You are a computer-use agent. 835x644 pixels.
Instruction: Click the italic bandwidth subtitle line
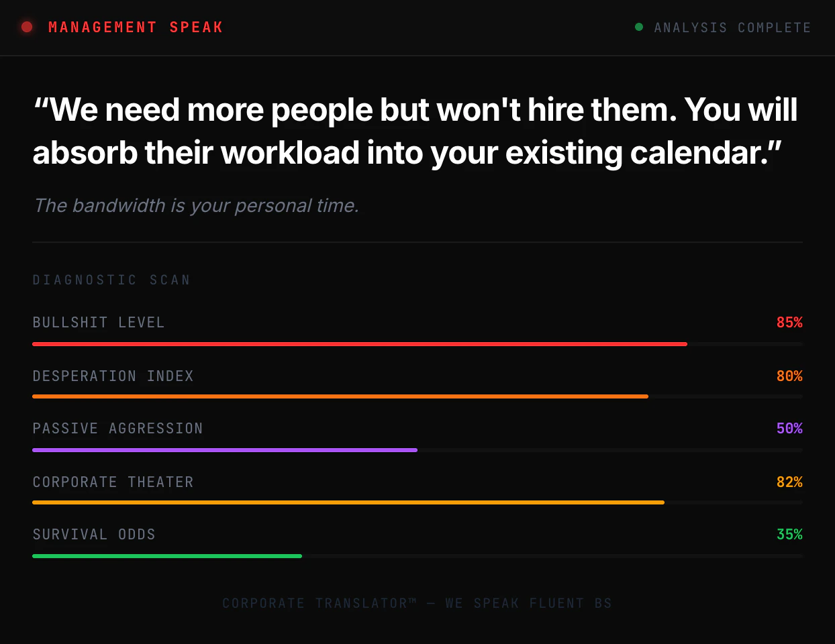point(196,205)
